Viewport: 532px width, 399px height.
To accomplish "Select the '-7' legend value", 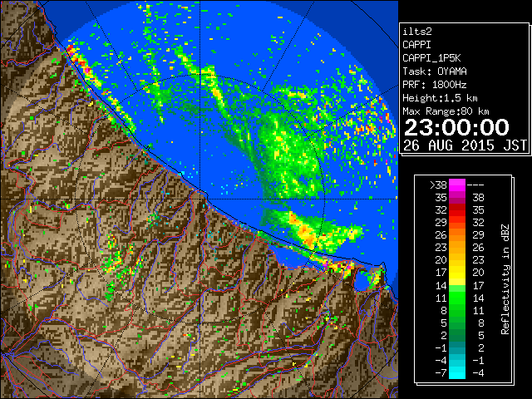I will click(441, 373).
